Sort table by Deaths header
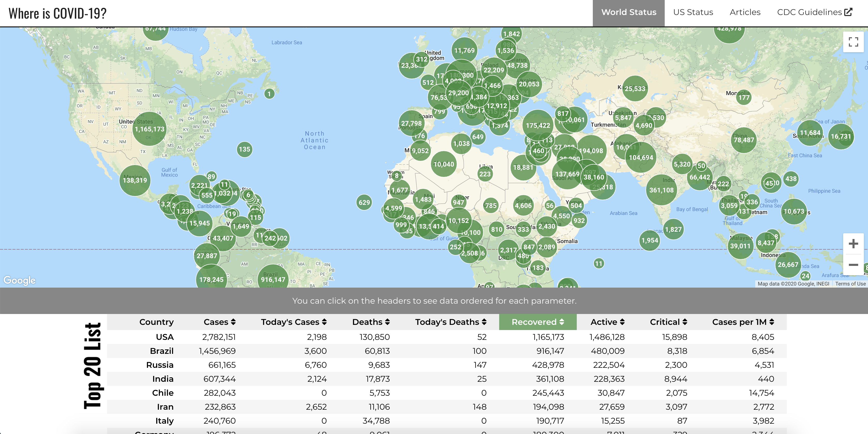 tap(371, 322)
